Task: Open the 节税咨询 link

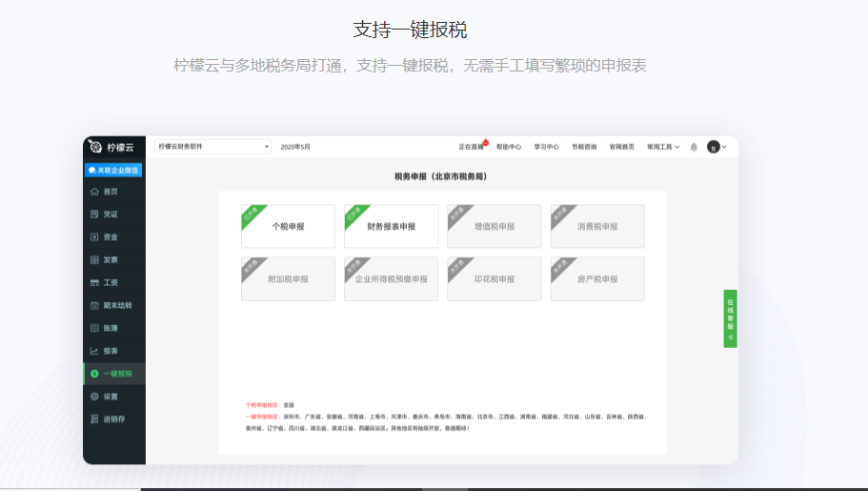Action: [x=584, y=147]
